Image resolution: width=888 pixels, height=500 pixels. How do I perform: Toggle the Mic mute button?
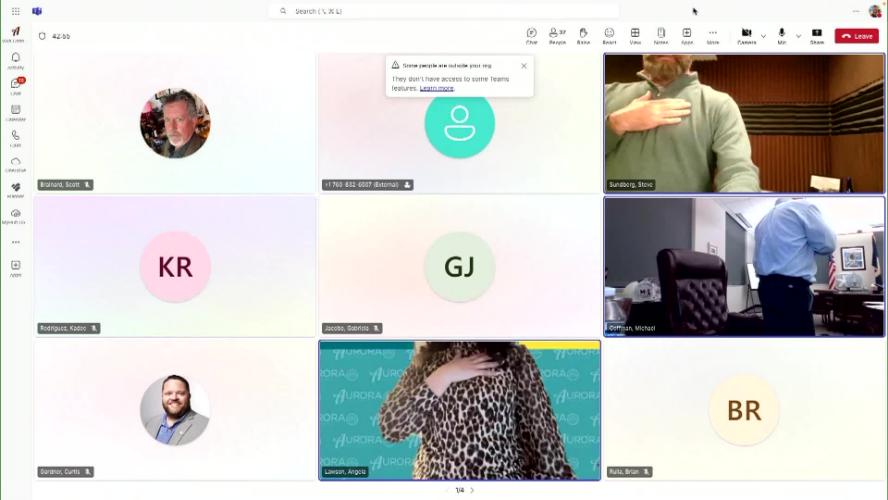(781, 35)
